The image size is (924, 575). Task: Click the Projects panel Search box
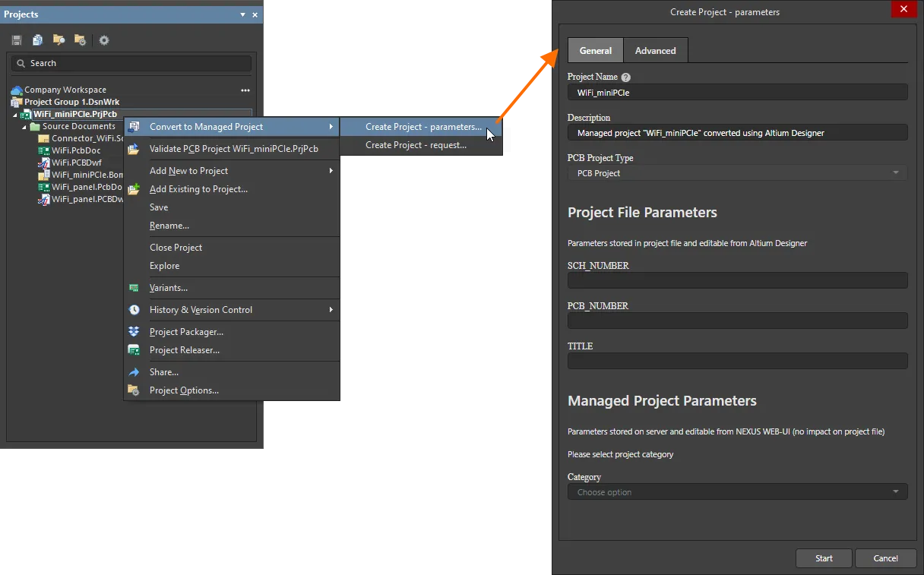pyautogui.click(x=131, y=63)
